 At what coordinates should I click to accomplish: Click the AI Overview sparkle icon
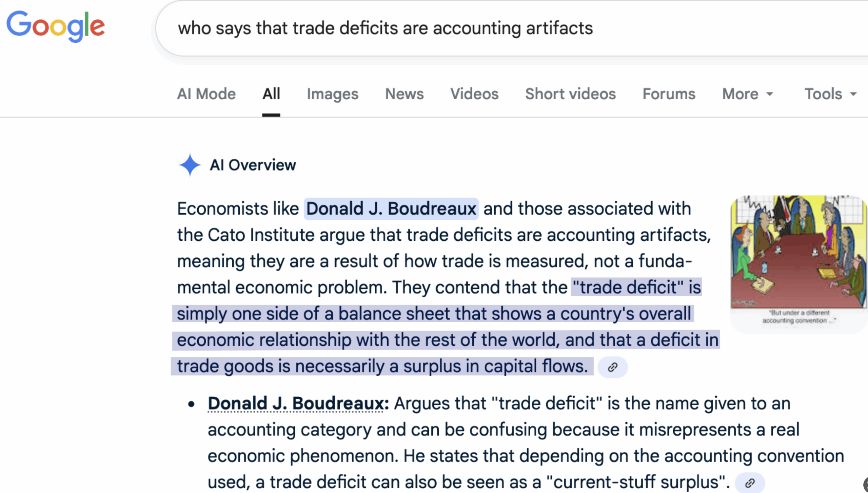coord(190,165)
